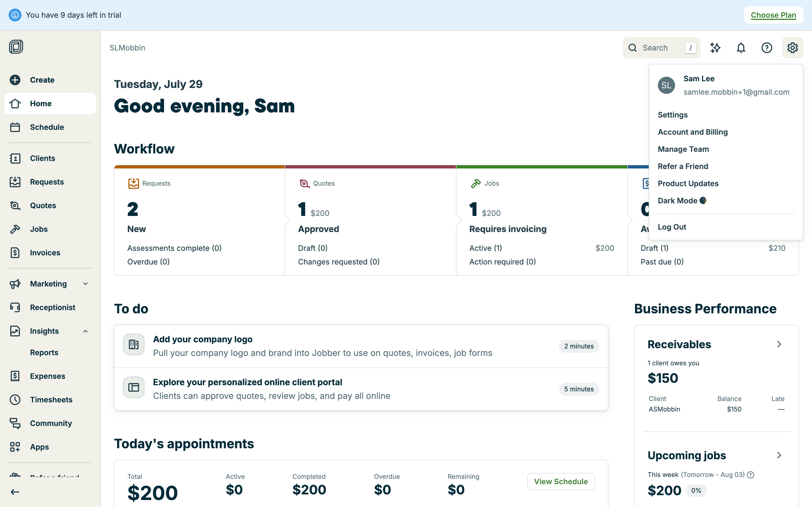
Task: Select Account and Billing menu item
Action: (693, 132)
